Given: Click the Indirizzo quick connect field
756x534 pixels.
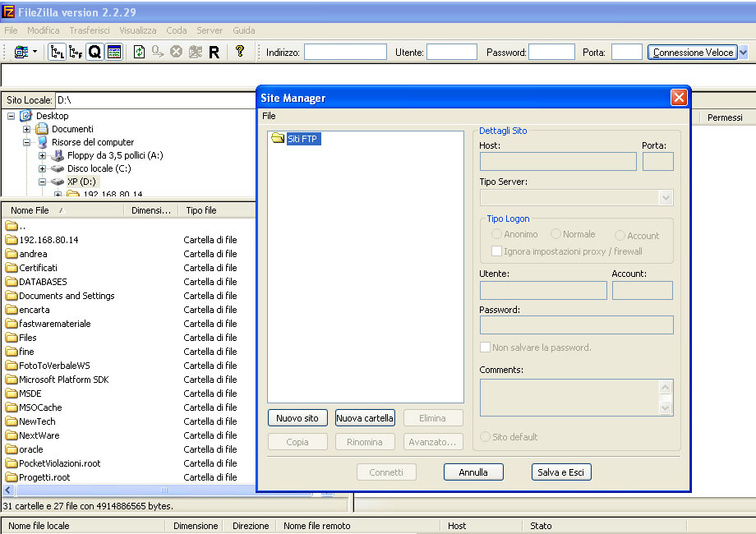Looking at the screenshot, I should (345, 52).
